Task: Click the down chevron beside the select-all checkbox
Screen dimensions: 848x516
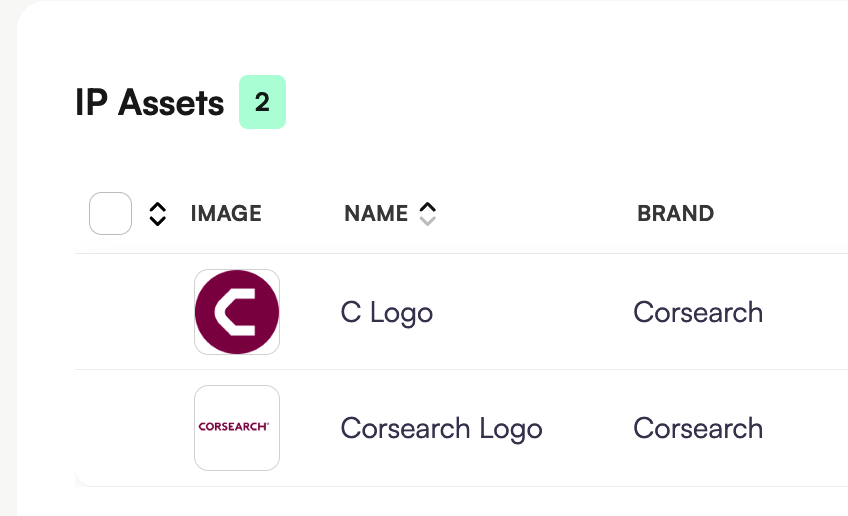Action: [x=157, y=220]
